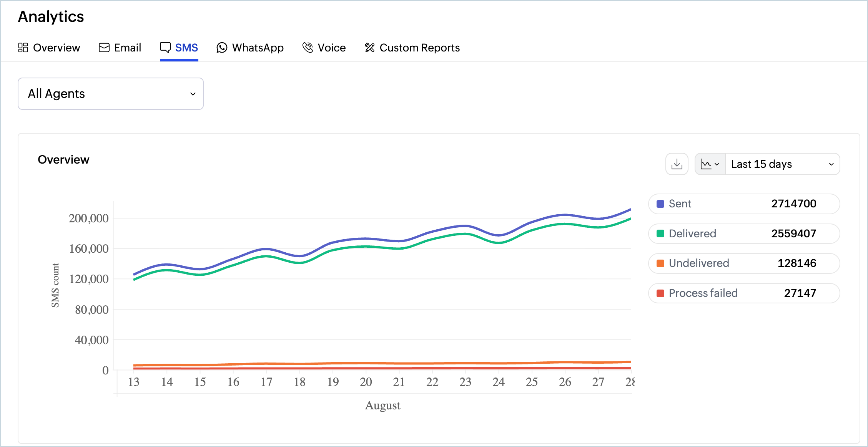
Task: Click the Undelivered count 128146
Action: tap(797, 263)
